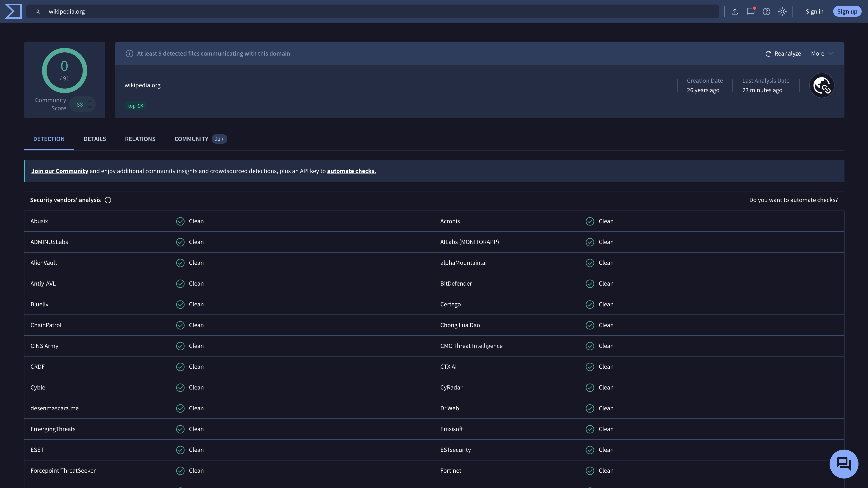Toggle the light/dark theme sun icon

(x=782, y=12)
